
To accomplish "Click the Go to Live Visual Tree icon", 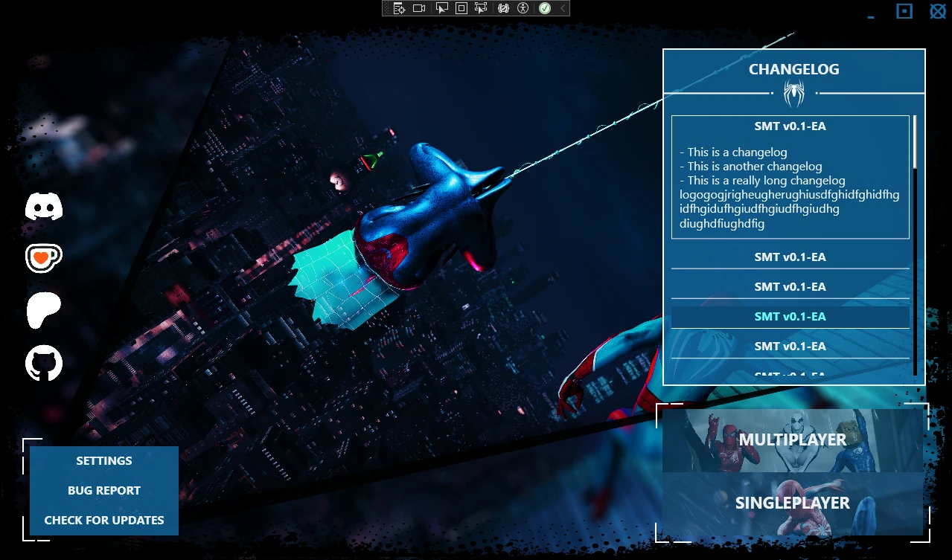I will pyautogui.click(x=400, y=8).
